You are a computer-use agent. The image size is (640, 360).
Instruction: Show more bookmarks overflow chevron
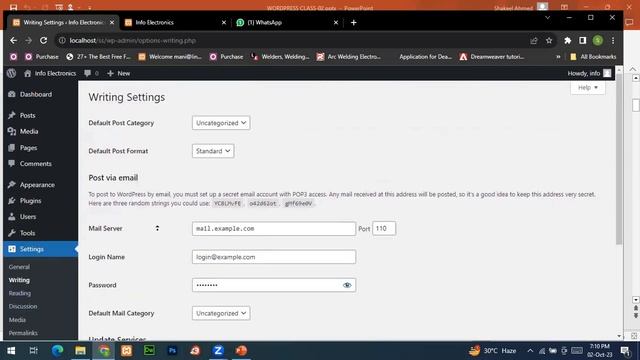coord(558,57)
